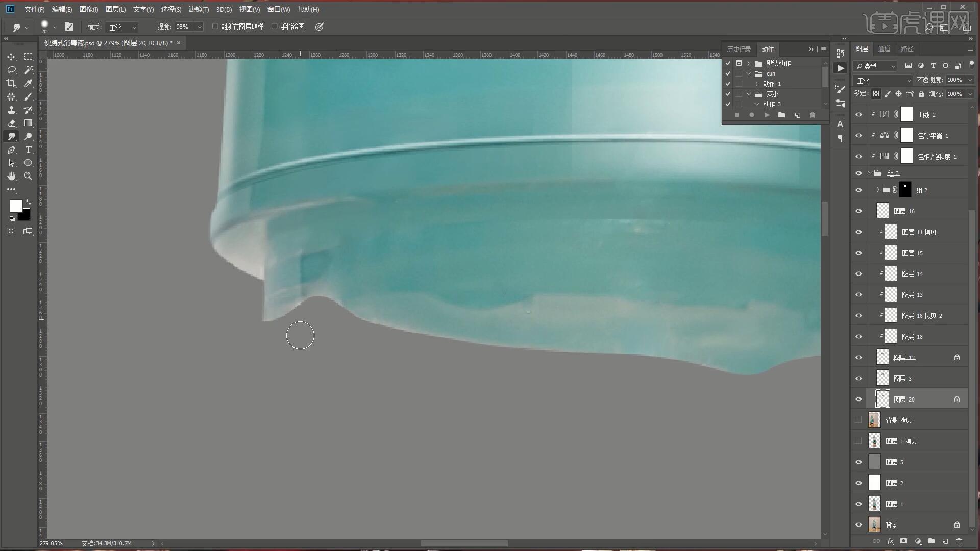Click the foreground color swatch
980x551 pixels.
coord(16,206)
